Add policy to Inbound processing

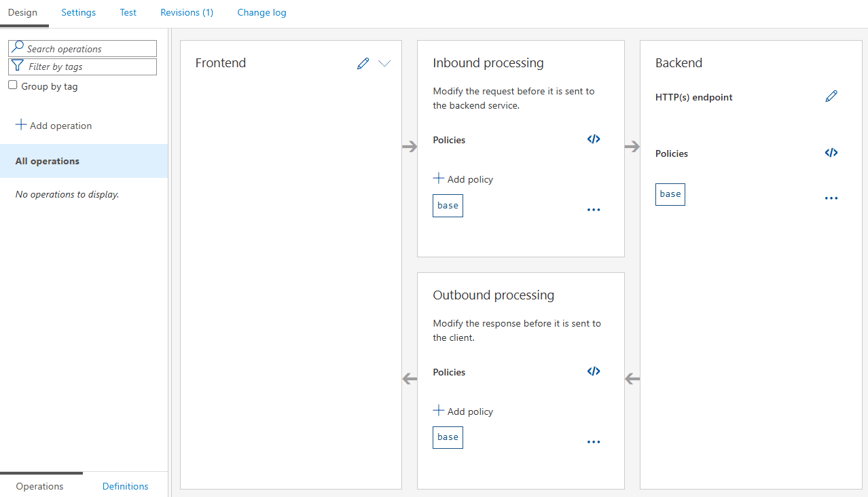(x=463, y=179)
